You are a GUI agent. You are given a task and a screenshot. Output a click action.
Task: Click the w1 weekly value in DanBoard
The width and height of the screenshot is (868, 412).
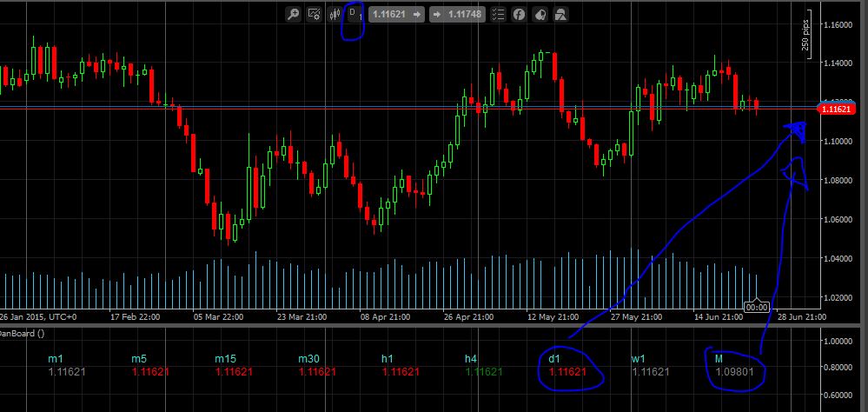[650, 372]
